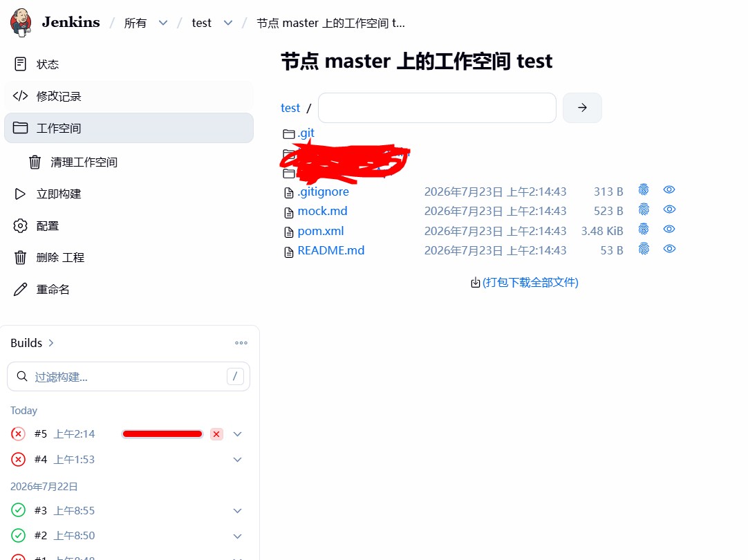Click the download icon before 打包下载全部文件
Image resolution: width=748 pixels, height=560 pixels.
point(475,283)
